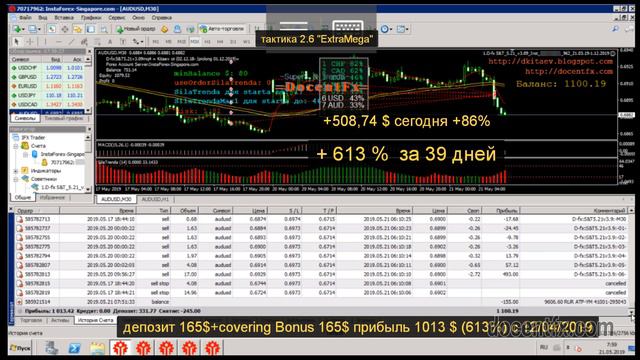Image resolution: width=640 pixels, height=360 pixels.
Task: Open the Strategy Tester magnifier icon
Action: (x=104, y=29)
